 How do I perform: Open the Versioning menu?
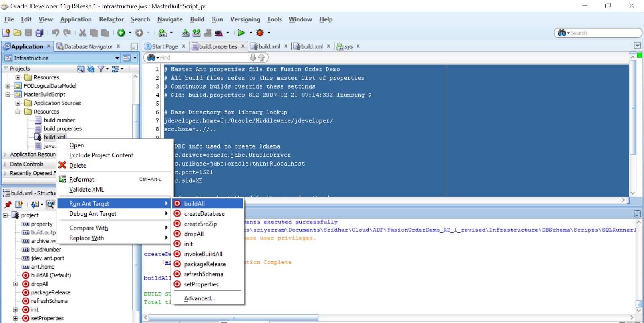245,19
